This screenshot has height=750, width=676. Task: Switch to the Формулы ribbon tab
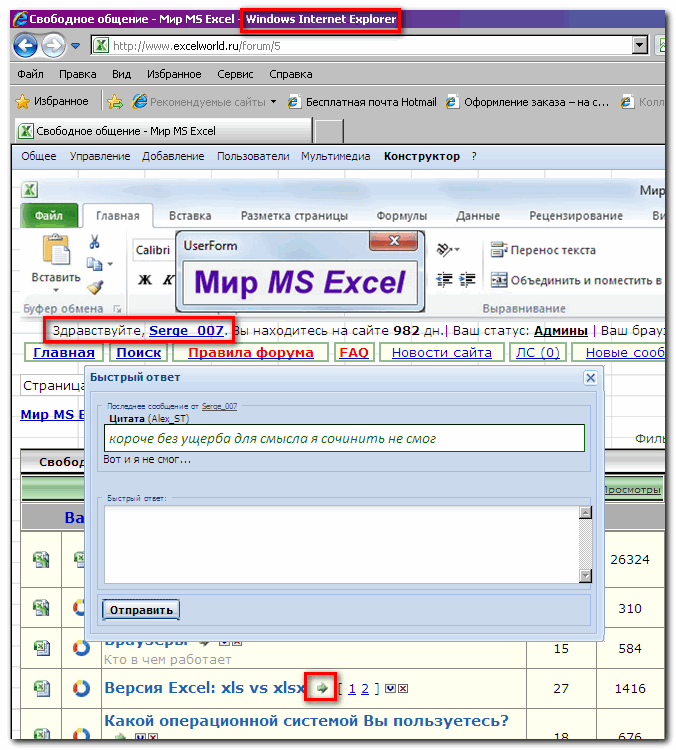[401, 216]
